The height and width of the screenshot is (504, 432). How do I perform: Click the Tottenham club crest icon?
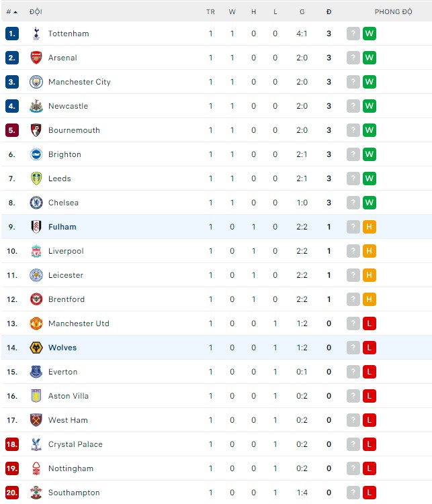point(36,34)
